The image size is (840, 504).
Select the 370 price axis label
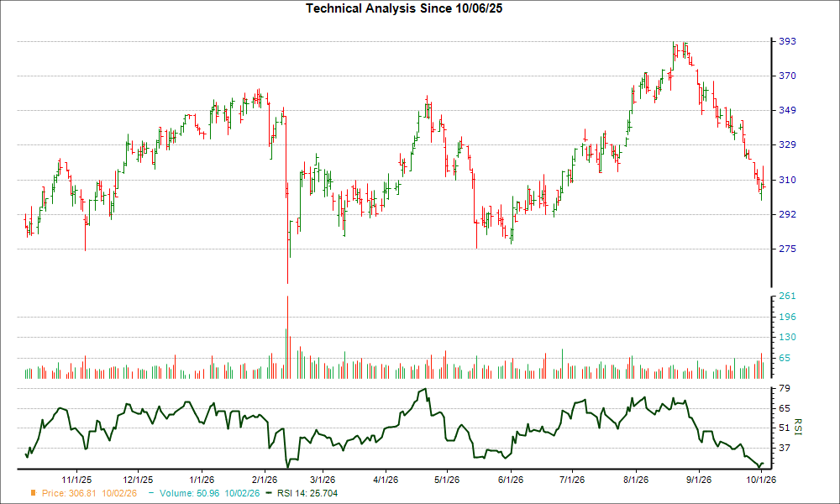pos(787,76)
